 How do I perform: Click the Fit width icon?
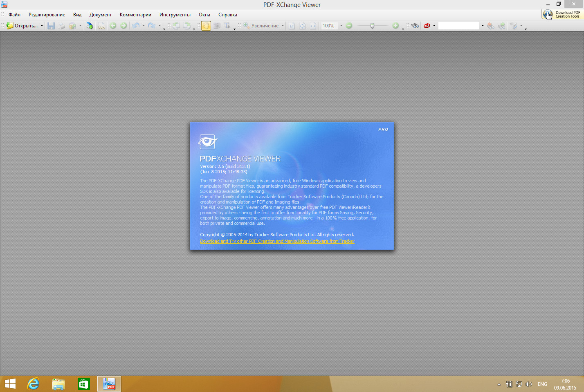point(313,26)
